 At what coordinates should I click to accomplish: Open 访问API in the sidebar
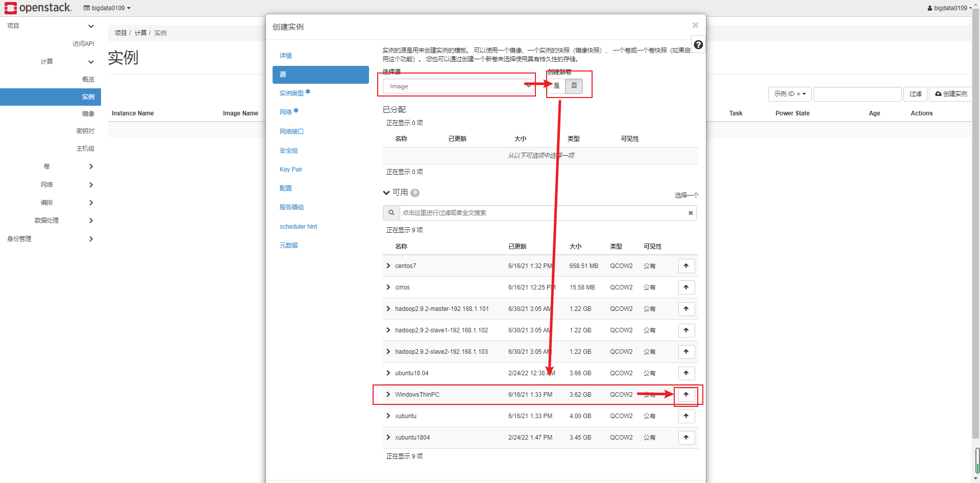[83, 44]
